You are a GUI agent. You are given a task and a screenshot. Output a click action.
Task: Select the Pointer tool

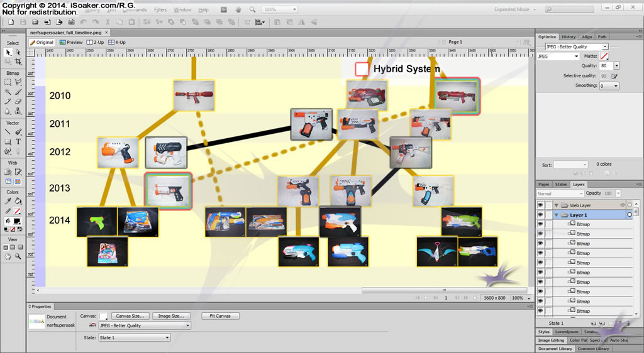8,52
